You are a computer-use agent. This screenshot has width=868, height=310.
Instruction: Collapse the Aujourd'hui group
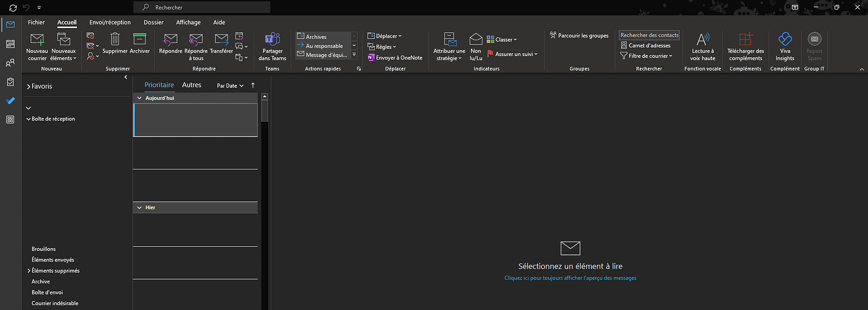pos(139,98)
